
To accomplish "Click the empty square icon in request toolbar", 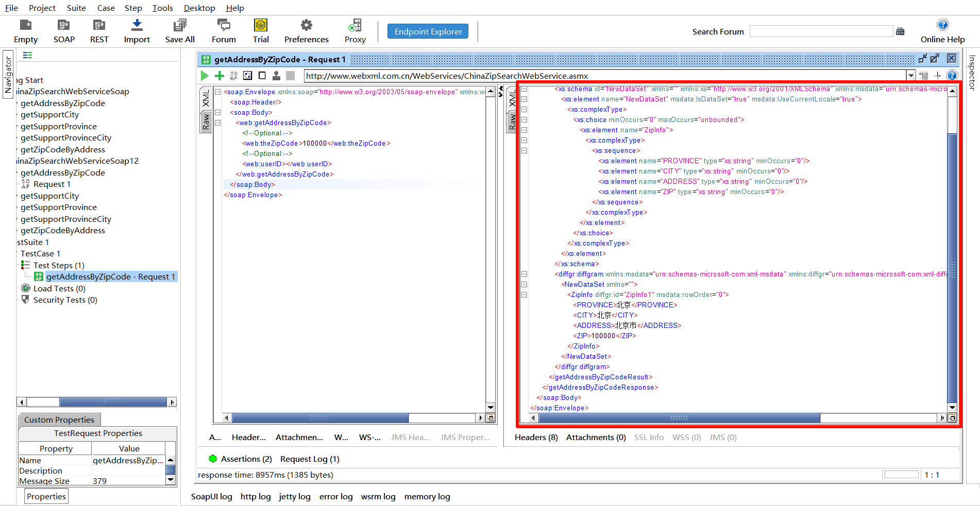I will click(x=262, y=76).
